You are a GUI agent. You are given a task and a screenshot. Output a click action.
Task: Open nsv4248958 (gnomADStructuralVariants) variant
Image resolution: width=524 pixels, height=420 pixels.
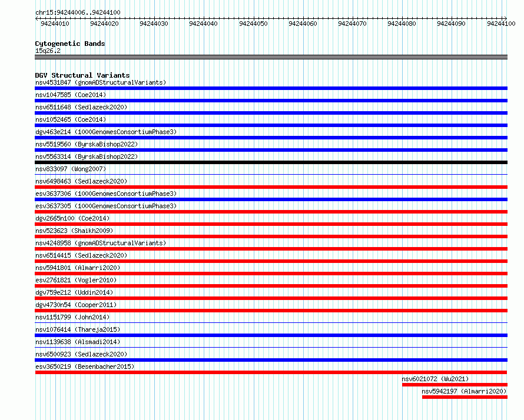click(x=101, y=243)
